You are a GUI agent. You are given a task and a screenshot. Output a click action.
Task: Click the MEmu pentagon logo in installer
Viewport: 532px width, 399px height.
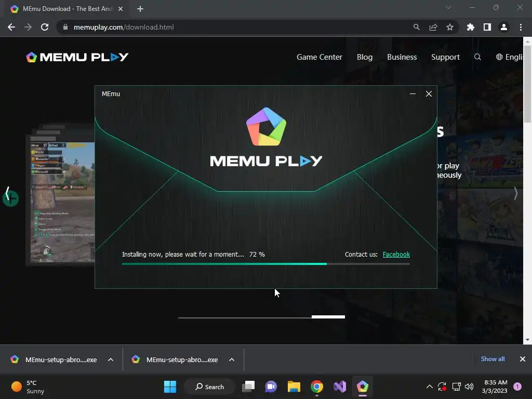pyautogui.click(x=266, y=127)
